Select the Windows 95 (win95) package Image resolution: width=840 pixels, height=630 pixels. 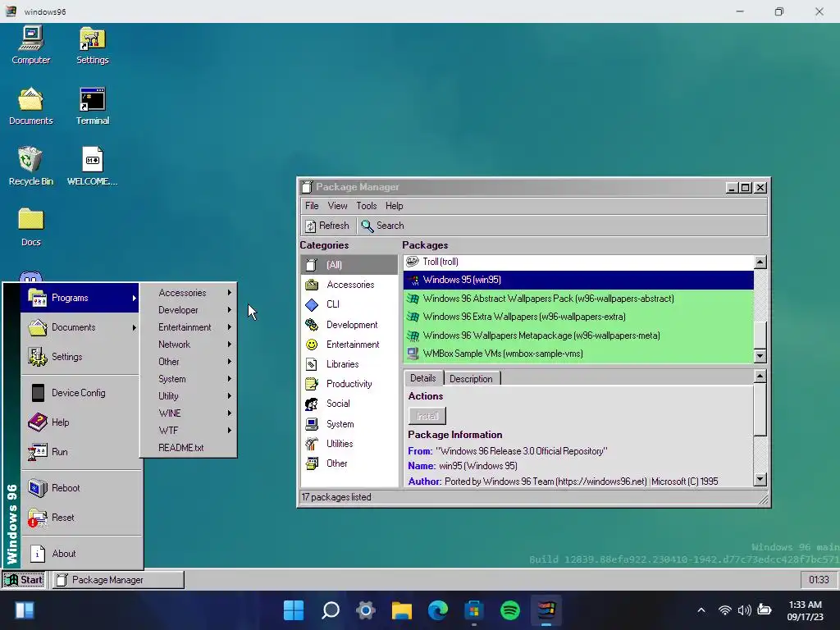tap(578, 280)
